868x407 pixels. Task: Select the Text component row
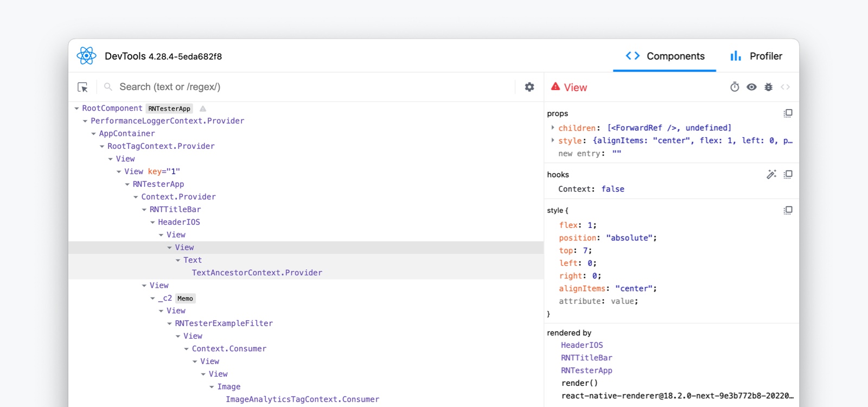(306, 260)
